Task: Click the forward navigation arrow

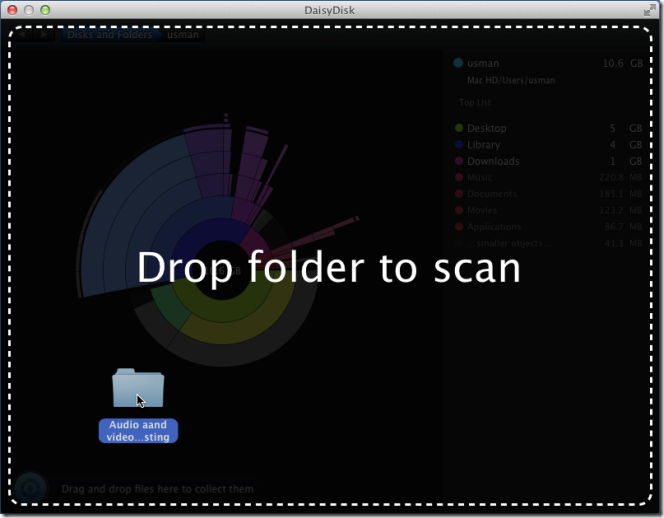Action: (x=43, y=34)
